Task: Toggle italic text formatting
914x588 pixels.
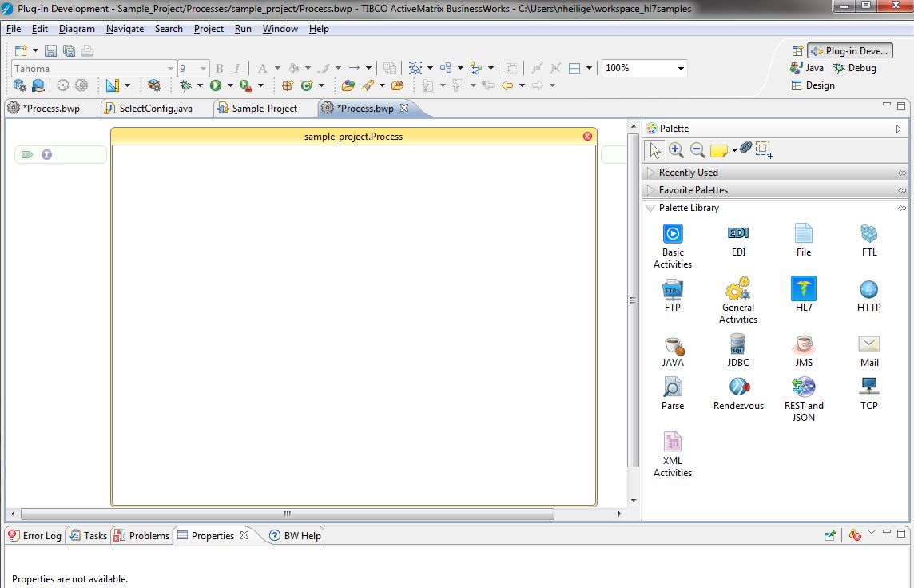Action: point(236,69)
